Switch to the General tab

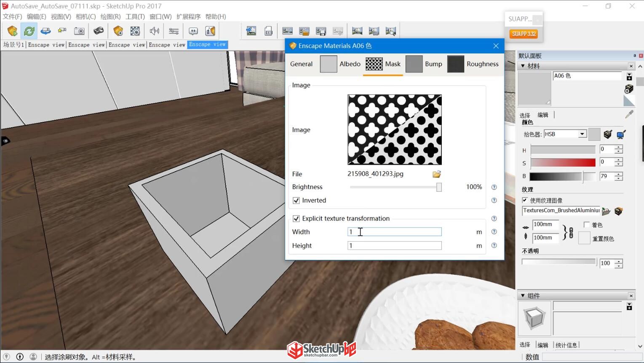[x=301, y=64]
